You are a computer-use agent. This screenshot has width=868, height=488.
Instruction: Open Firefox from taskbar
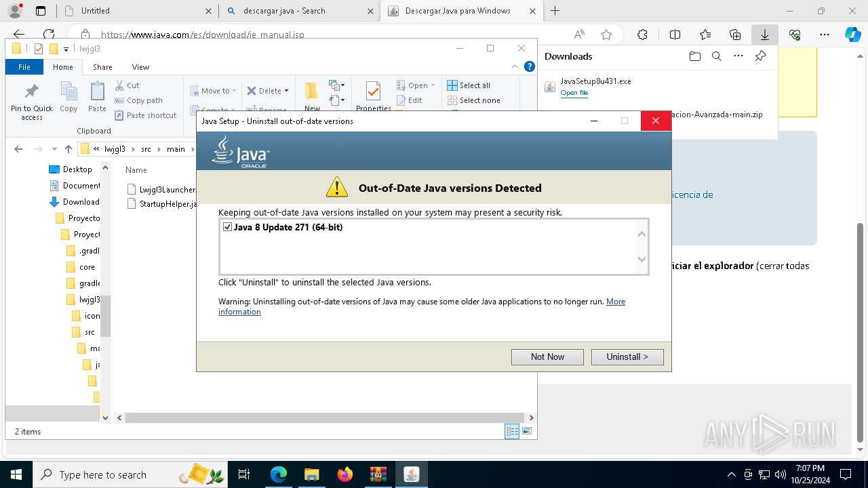point(344,474)
